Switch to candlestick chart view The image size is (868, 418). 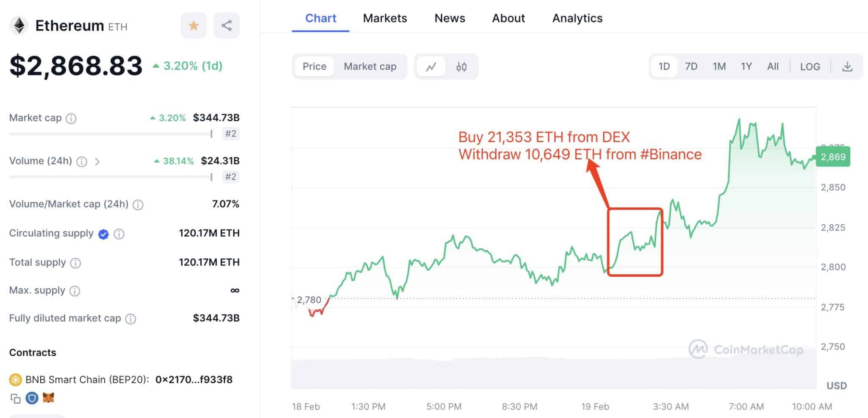click(x=462, y=67)
